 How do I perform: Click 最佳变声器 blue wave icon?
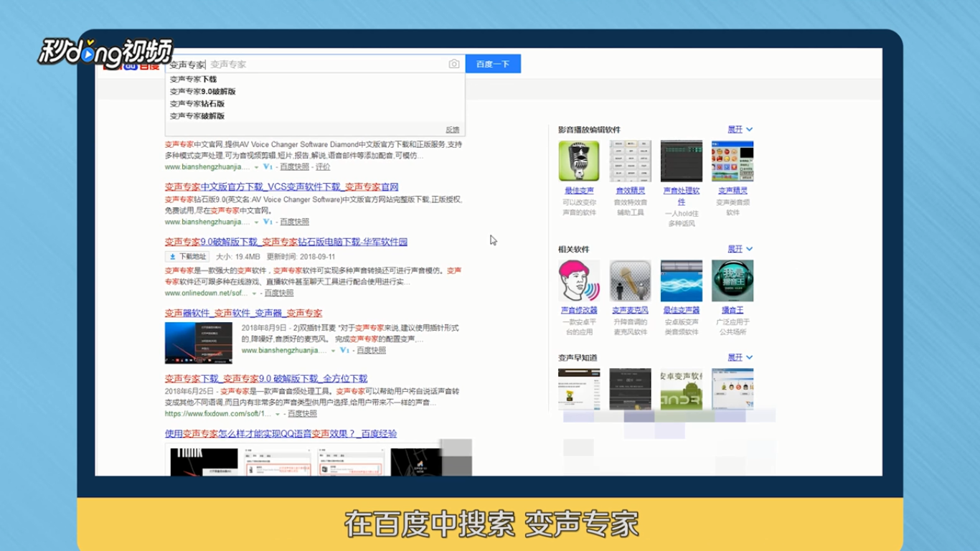tap(681, 281)
